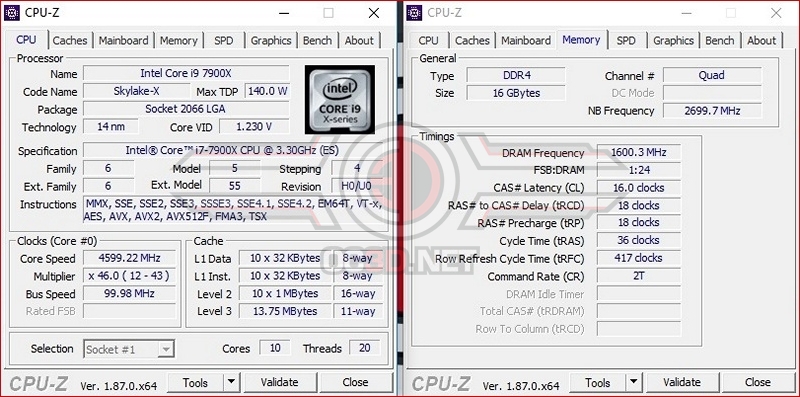Open the Socket #1 selection dropdown
800x397 pixels.
tap(129, 350)
